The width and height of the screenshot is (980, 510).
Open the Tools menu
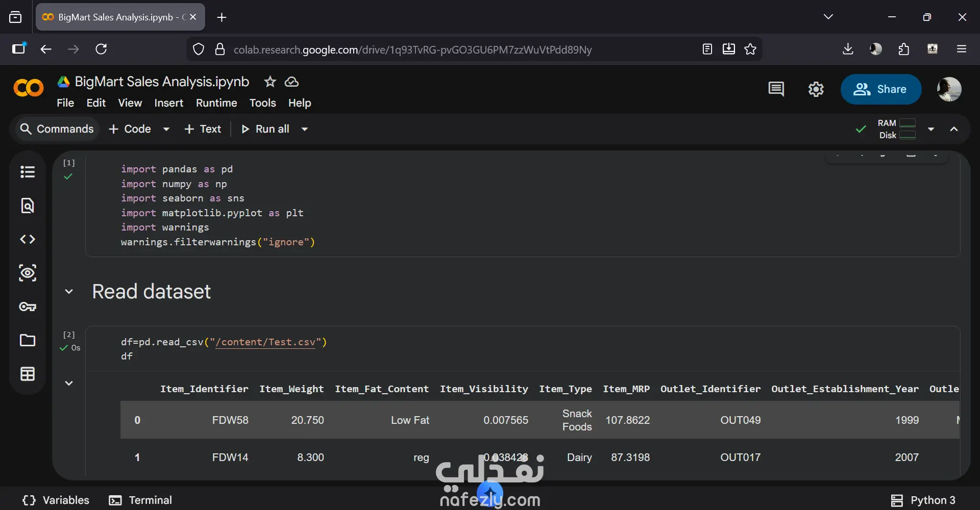pyautogui.click(x=263, y=103)
